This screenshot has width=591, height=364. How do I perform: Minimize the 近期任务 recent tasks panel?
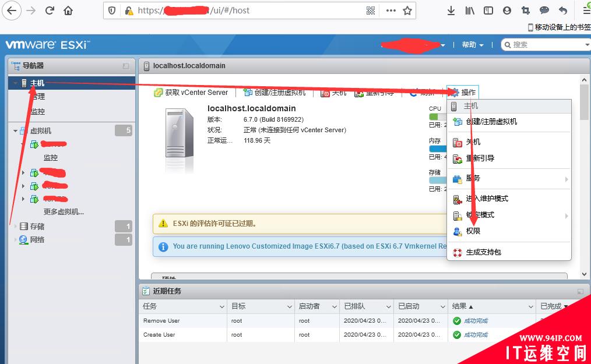(x=581, y=291)
